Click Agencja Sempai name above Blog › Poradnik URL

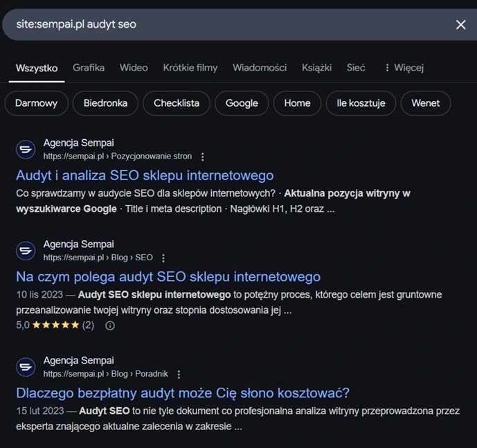78,360
